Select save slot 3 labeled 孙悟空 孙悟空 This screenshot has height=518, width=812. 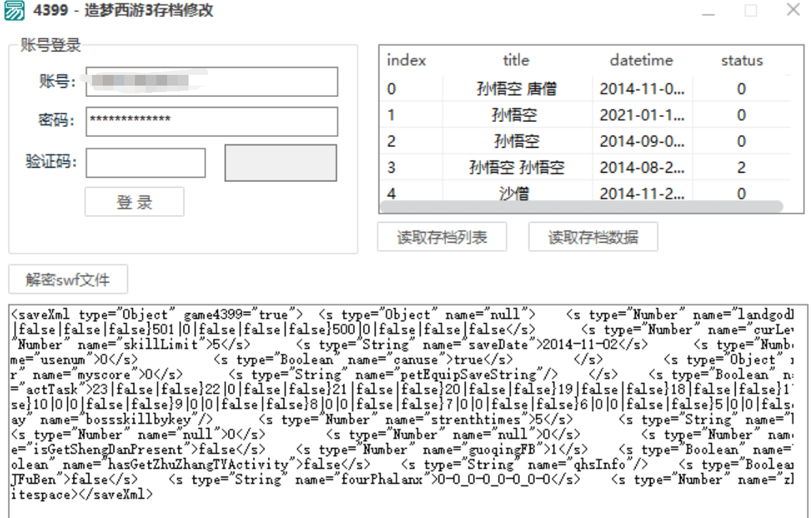click(516, 168)
